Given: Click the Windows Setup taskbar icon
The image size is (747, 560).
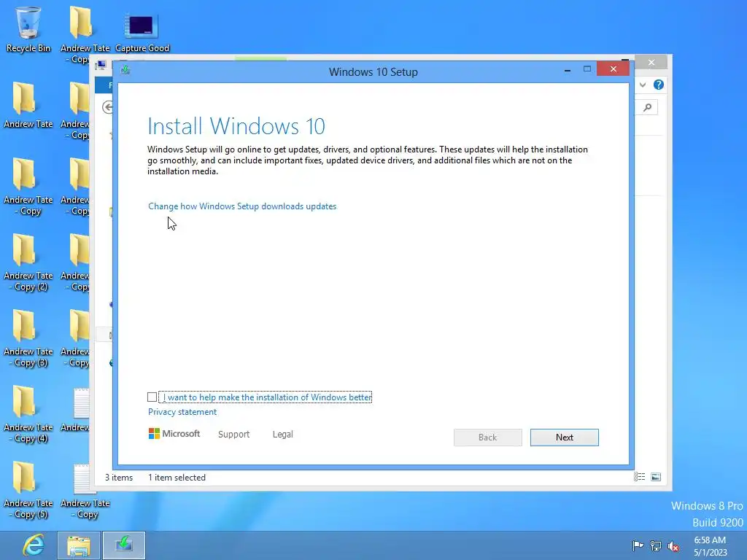Looking at the screenshot, I should tap(124, 545).
